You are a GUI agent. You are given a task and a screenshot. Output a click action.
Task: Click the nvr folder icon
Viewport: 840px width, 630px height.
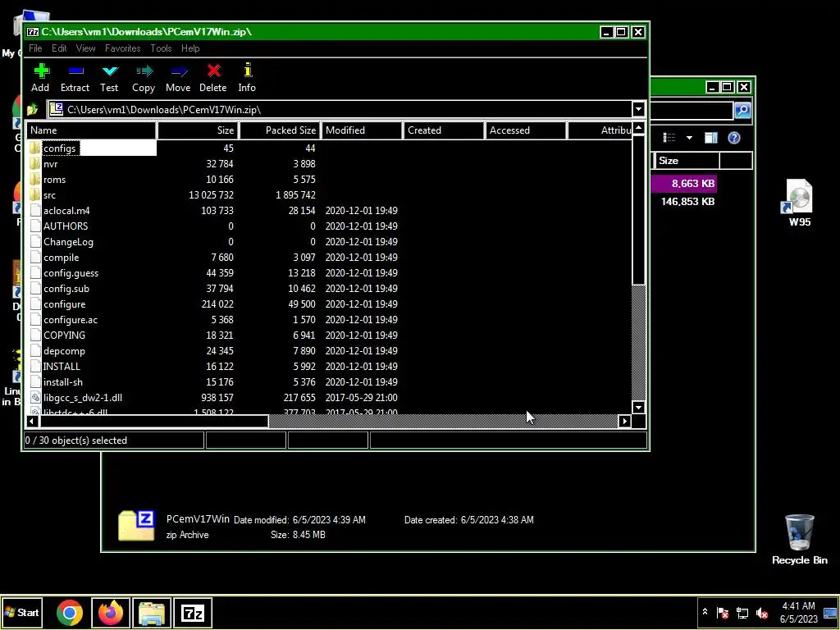pos(35,163)
